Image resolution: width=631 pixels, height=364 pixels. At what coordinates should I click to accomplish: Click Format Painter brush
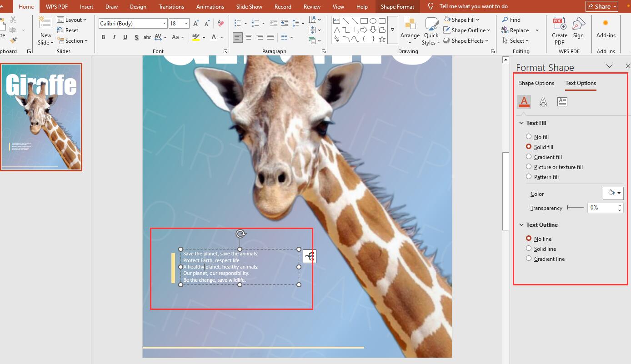coord(13,41)
